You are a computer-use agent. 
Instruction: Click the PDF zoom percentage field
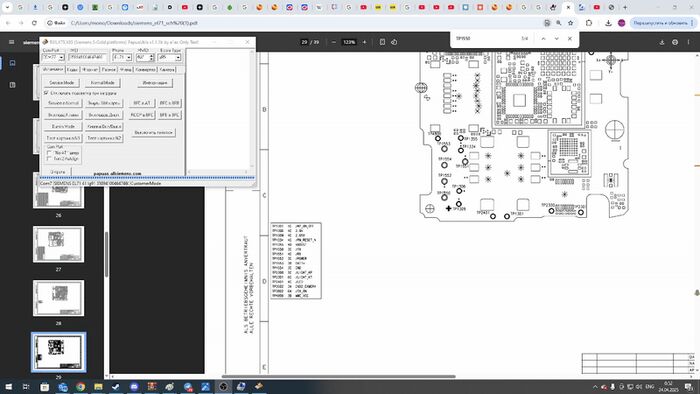pos(349,42)
